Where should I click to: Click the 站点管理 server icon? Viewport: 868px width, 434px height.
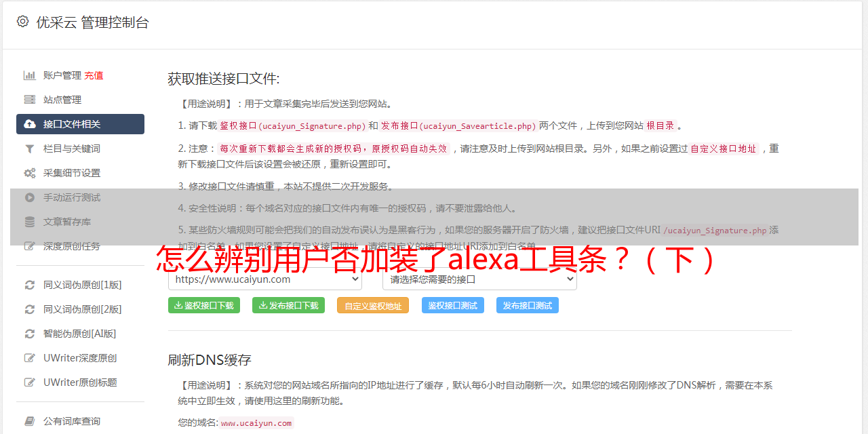(29, 100)
